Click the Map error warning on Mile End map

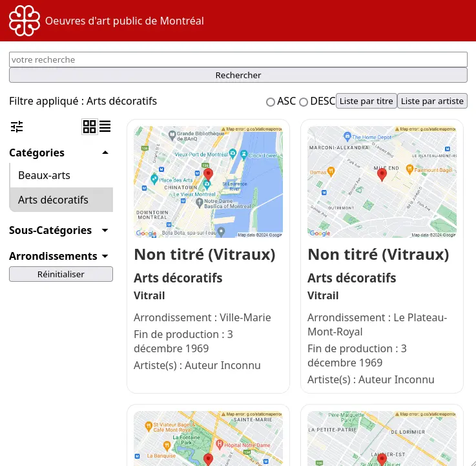point(425,129)
